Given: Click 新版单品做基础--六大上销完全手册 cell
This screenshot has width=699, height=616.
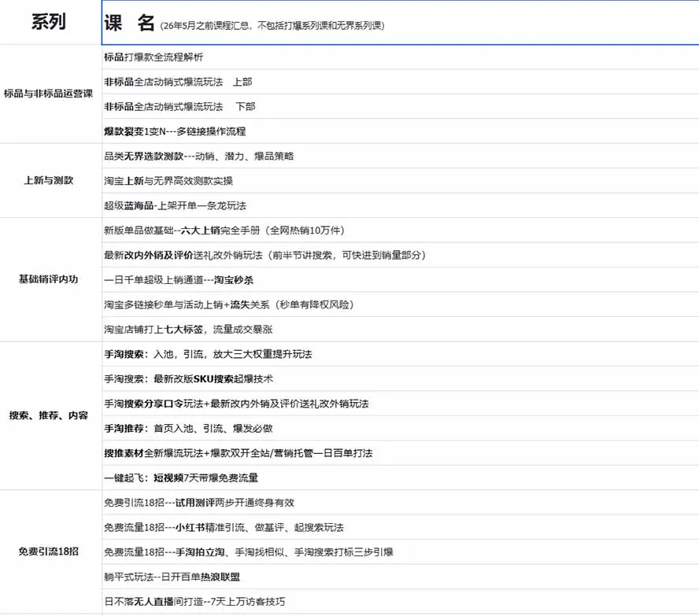Looking at the screenshot, I should point(401,231).
